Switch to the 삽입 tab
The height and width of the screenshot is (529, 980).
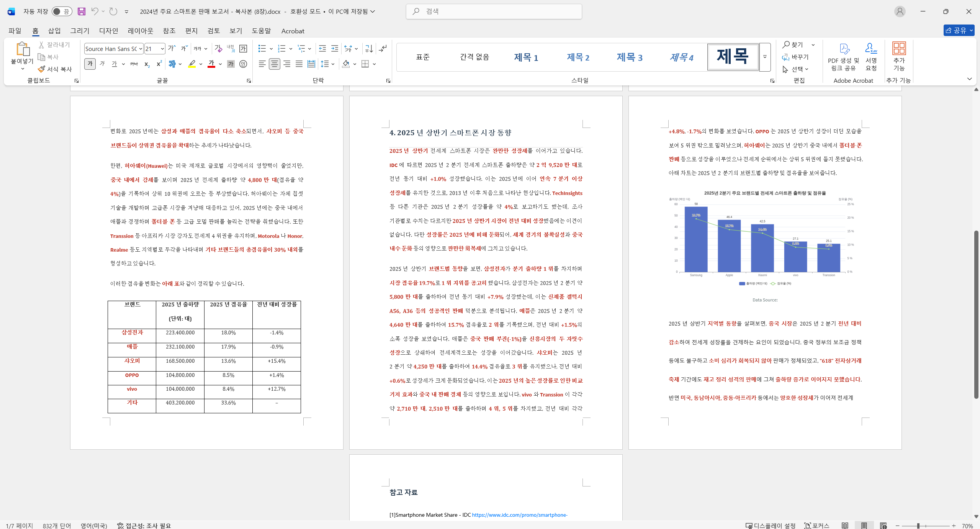pos(54,31)
